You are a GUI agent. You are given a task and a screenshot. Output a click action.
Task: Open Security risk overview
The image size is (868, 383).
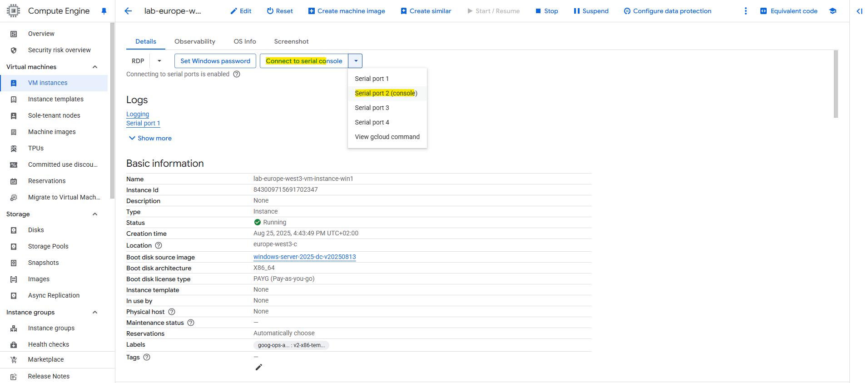(x=54, y=50)
